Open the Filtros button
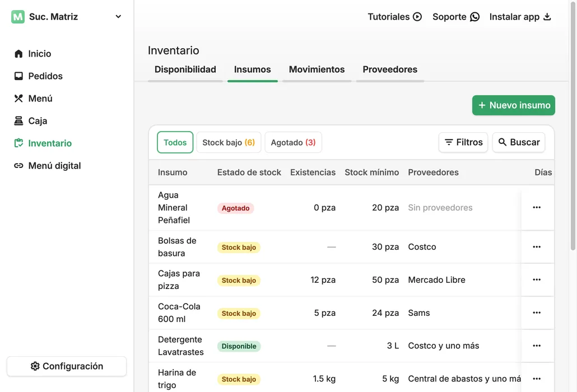This screenshot has height=392, width=577. (x=463, y=142)
